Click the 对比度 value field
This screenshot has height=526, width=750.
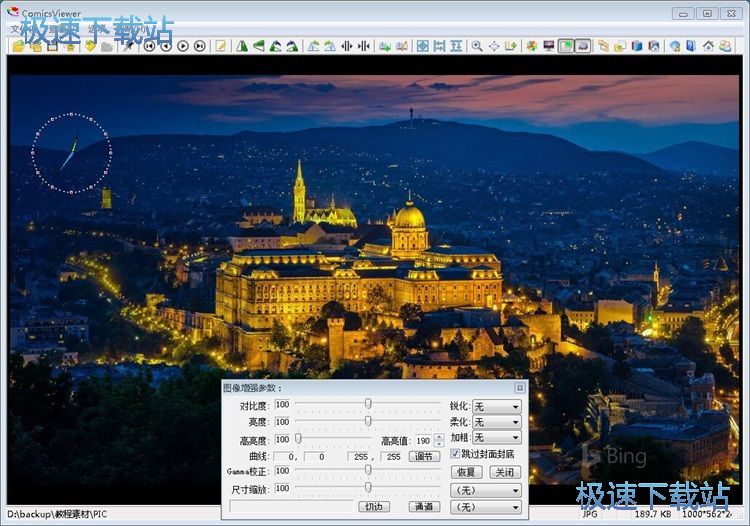click(283, 405)
